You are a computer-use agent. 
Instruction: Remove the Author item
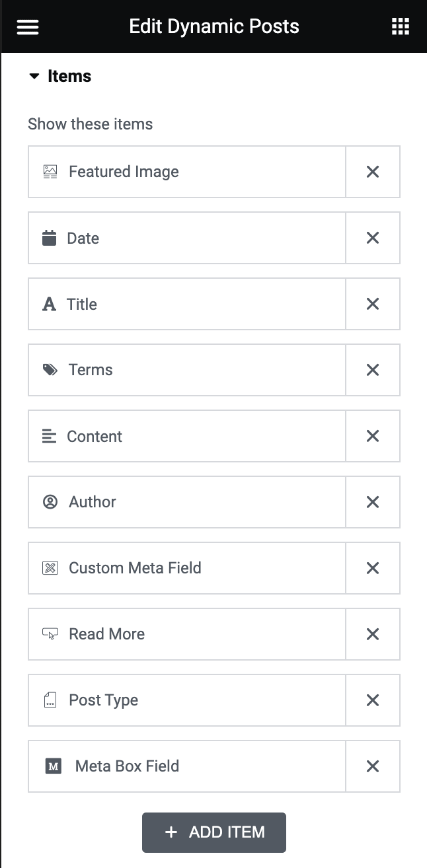(x=373, y=502)
